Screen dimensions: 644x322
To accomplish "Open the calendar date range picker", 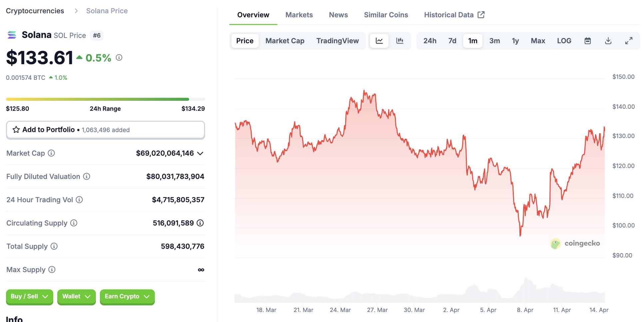I will click(x=588, y=41).
